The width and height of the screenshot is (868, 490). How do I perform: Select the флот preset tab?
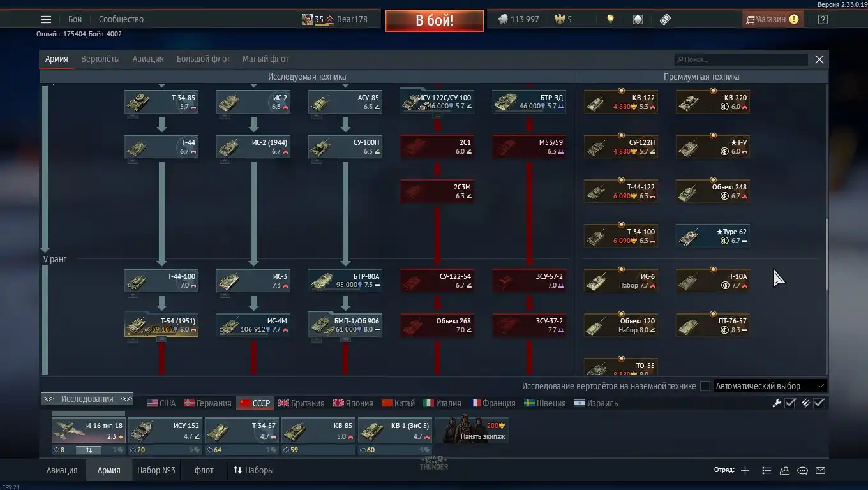pyautogui.click(x=204, y=470)
